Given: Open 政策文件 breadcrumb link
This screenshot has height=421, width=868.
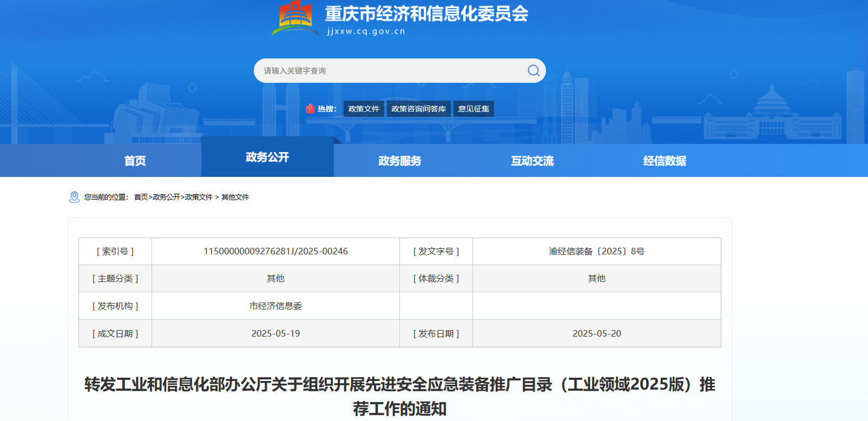Looking at the screenshot, I should 199,198.
